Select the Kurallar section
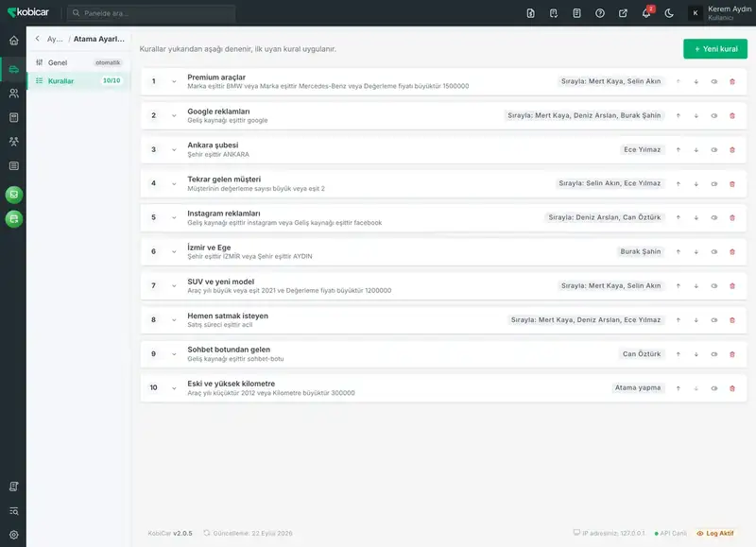Image resolution: width=756 pixels, height=547 pixels. (x=78, y=81)
